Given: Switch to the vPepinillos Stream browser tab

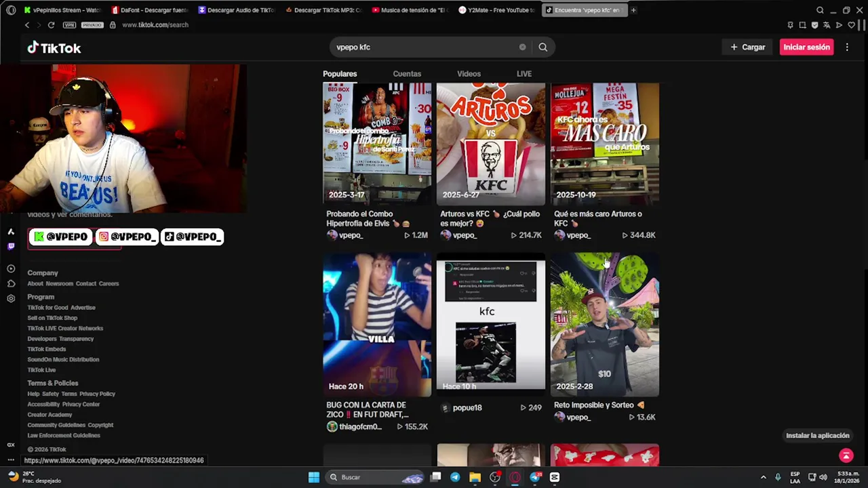Looking at the screenshot, I should [62, 10].
